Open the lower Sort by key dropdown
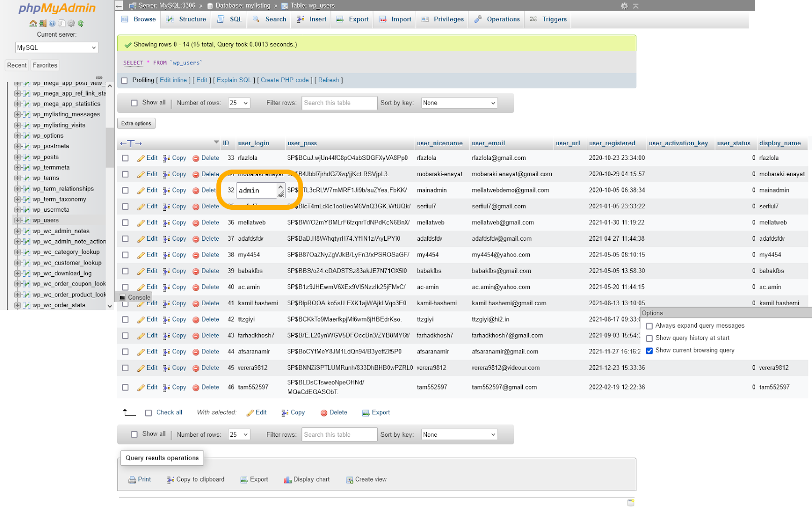812x517 pixels. tap(459, 434)
